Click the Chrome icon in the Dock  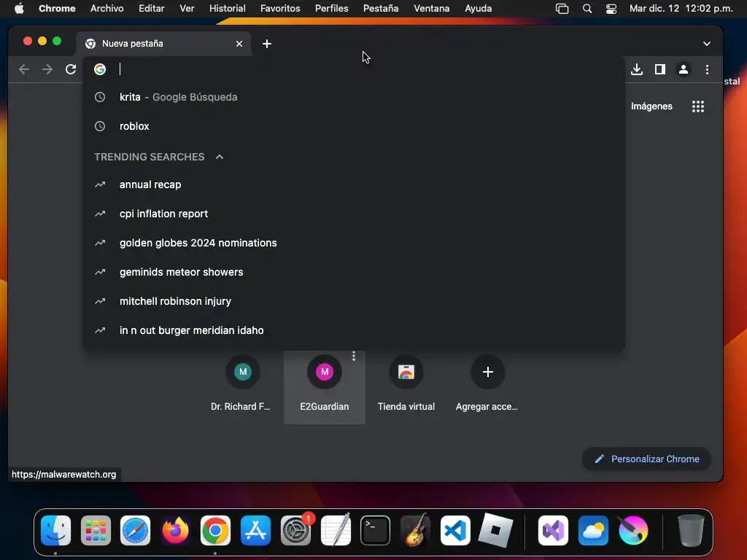(x=215, y=531)
